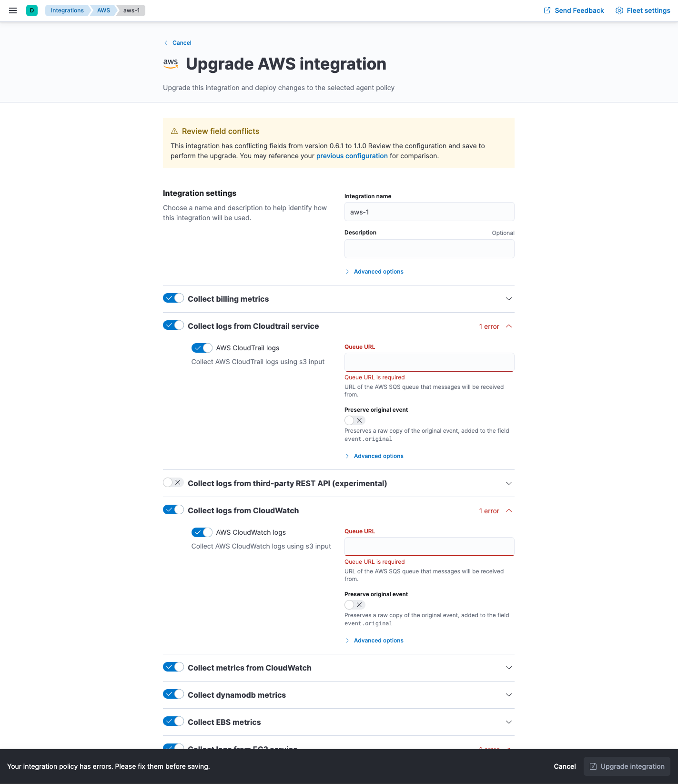Turn off AWS CloudTrail logs switch
Screen dimensions: 678x784
tap(202, 348)
